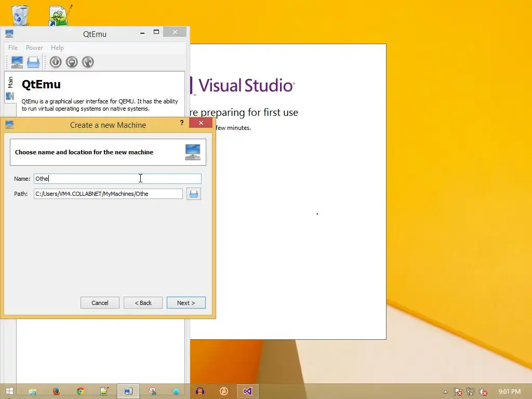Open the Recycle Bin desktop icon
Image resolution: width=532 pixels, height=399 pixels.
tap(20, 15)
